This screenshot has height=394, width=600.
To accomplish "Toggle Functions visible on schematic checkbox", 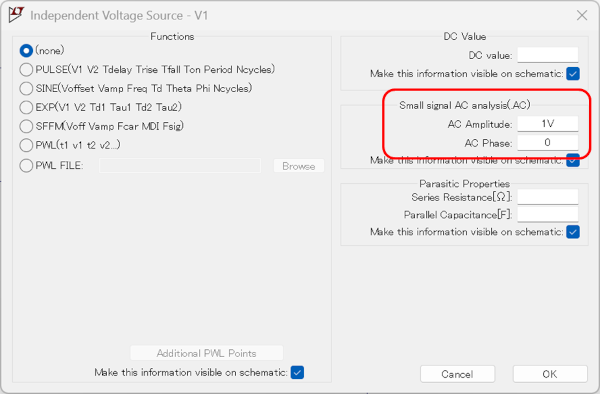I will [x=297, y=372].
